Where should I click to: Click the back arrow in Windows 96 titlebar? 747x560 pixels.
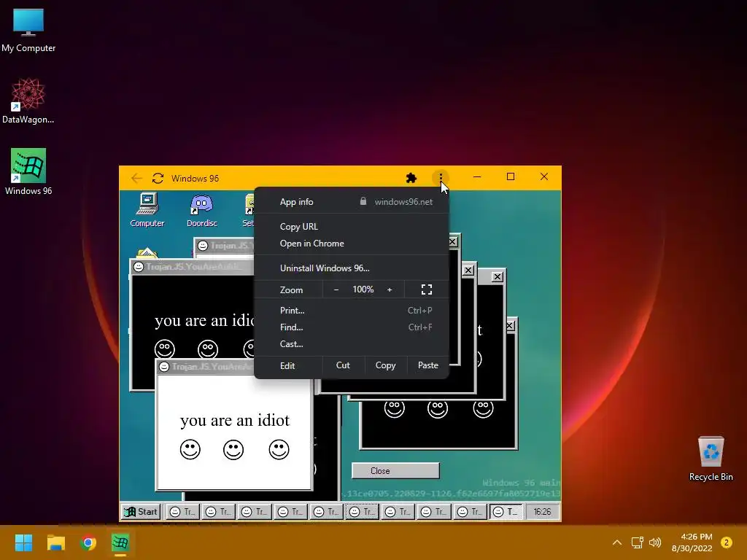click(136, 178)
